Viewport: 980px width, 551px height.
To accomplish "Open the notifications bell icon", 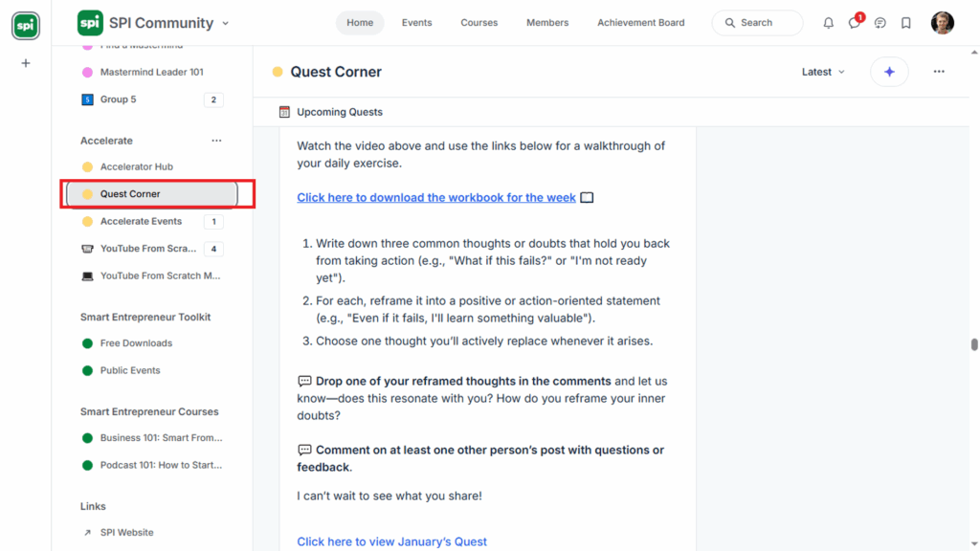I will pos(829,23).
